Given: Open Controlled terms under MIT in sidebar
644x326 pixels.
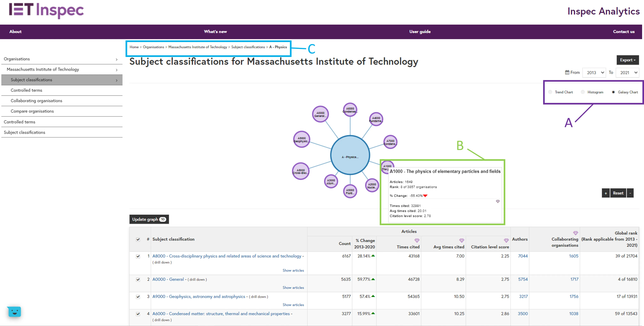Looking at the screenshot, I should 26,90.
